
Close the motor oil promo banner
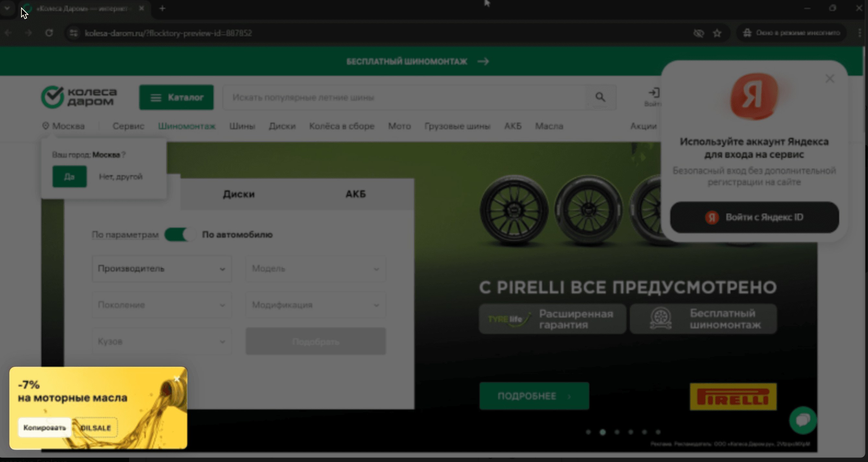pyautogui.click(x=177, y=379)
